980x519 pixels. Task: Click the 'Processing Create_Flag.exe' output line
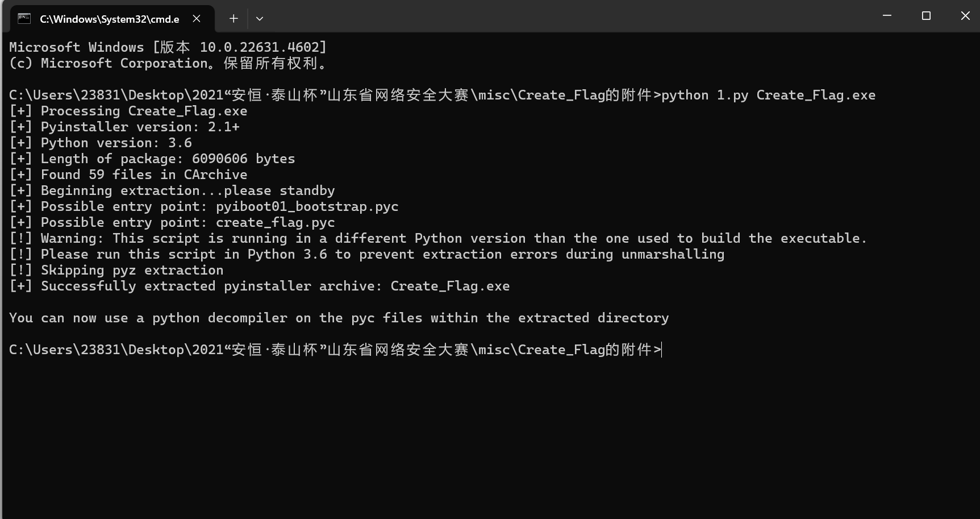[x=128, y=111]
